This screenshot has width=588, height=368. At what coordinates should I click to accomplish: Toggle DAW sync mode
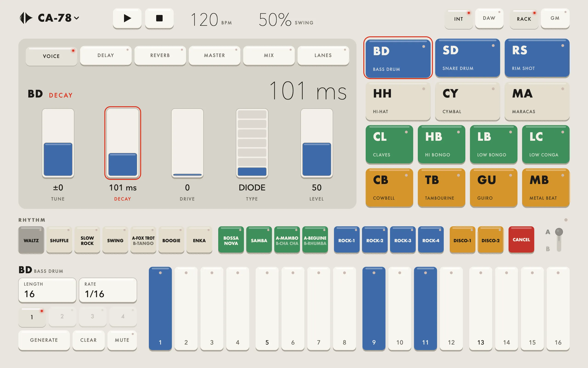[489, 18]
